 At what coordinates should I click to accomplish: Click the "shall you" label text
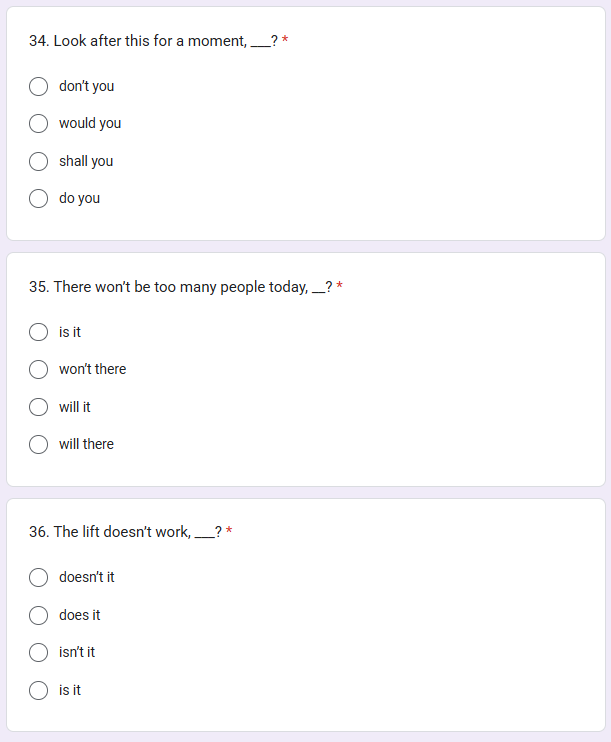(x=86, y=161)
